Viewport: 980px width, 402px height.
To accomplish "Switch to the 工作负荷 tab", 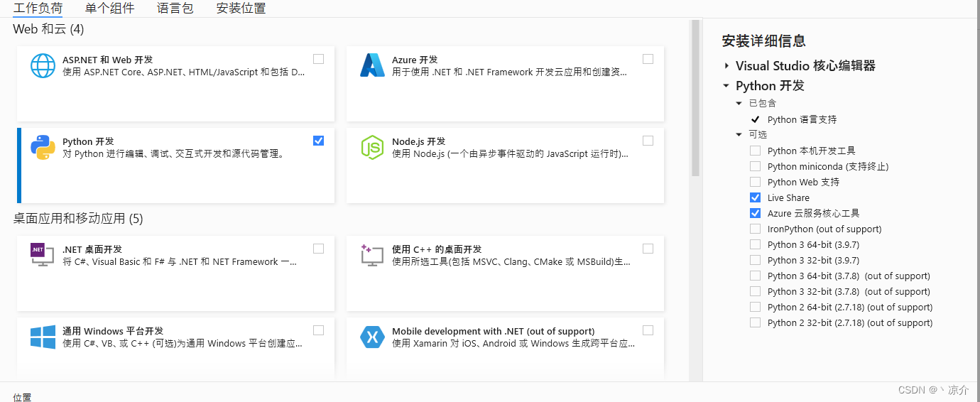I will point(38,9).
